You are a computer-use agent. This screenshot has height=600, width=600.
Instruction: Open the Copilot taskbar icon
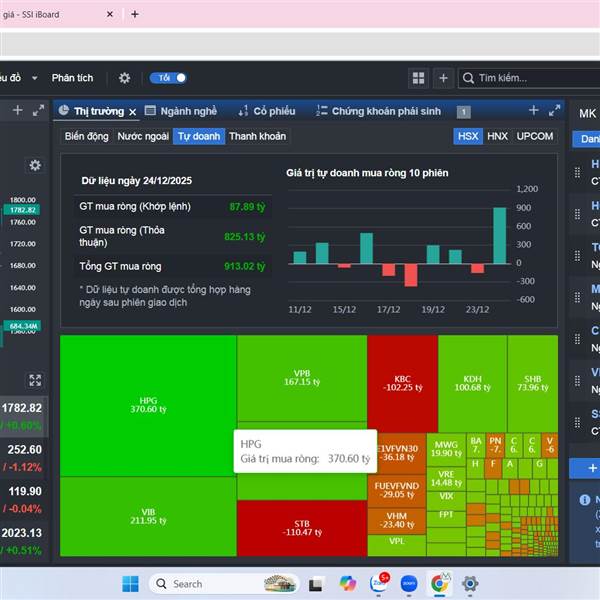point(347,584)
